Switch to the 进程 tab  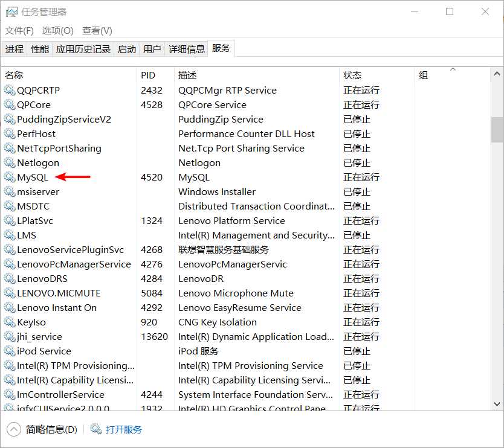pos(15,49)
